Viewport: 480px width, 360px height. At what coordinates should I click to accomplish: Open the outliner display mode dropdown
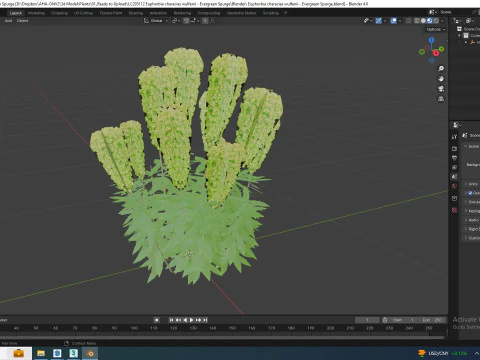457,21
